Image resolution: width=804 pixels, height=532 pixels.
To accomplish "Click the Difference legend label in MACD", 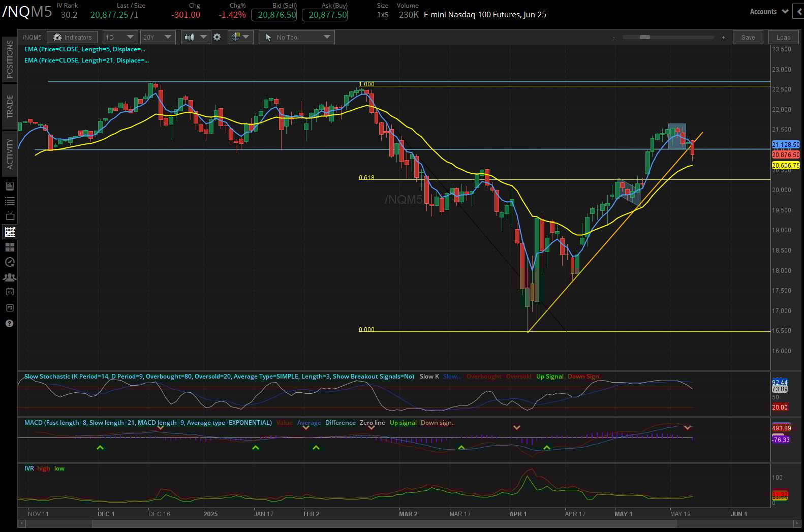I will point(341,423).
